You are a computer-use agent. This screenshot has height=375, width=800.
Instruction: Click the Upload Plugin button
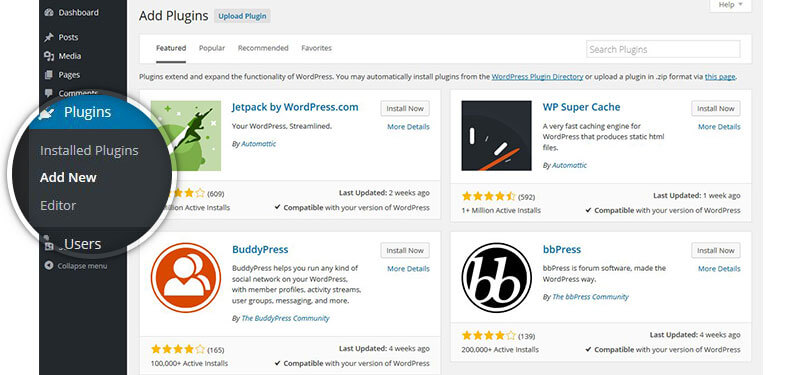(242, 16)
